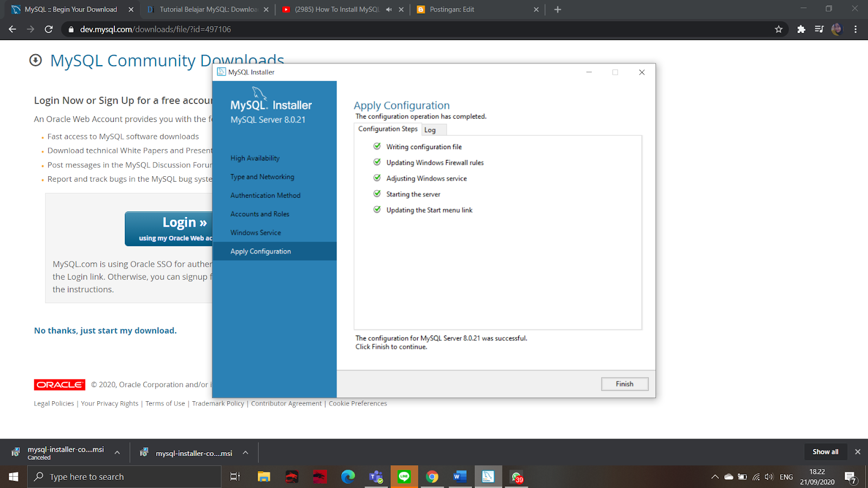Open Chrome three-dot menu

[856, 29]
